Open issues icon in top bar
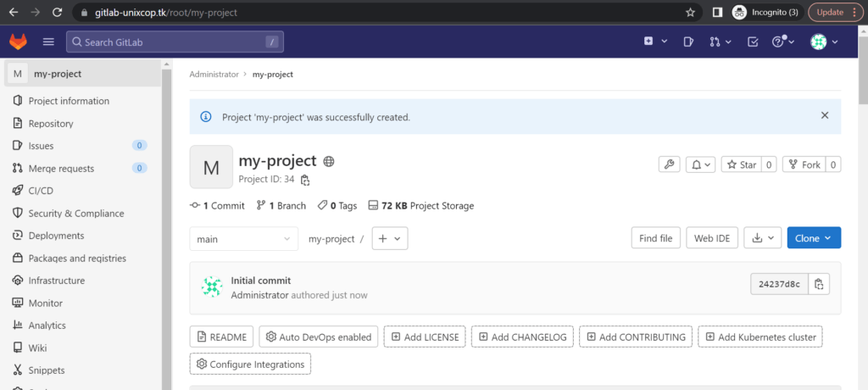Viewport: 868px width, 390px height. pyautogui.click(x=688, y=42)
